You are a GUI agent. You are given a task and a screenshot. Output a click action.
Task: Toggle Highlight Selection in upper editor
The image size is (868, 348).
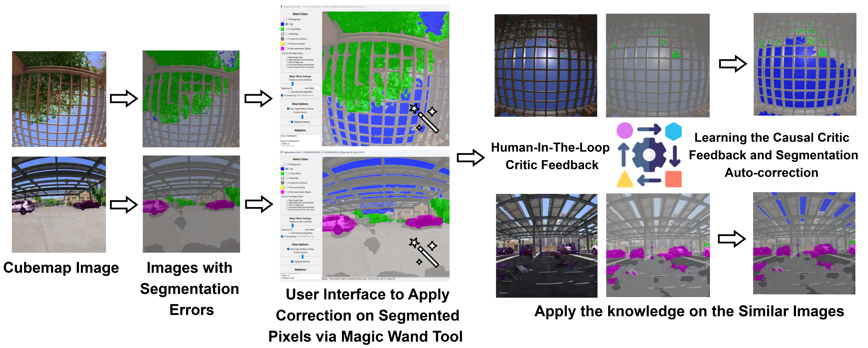(x=292, y=122)
